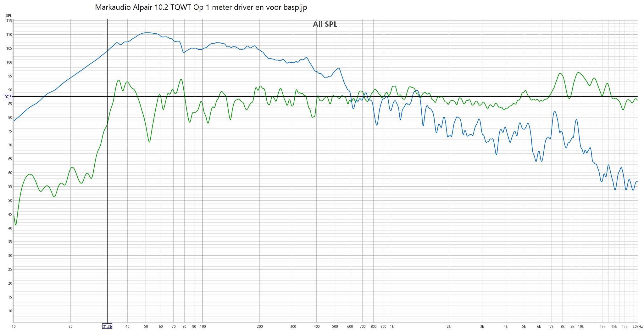Screen dimensions: 644x330
Task: Click the "6k" frequency axis label
Action: click(539, 327)
